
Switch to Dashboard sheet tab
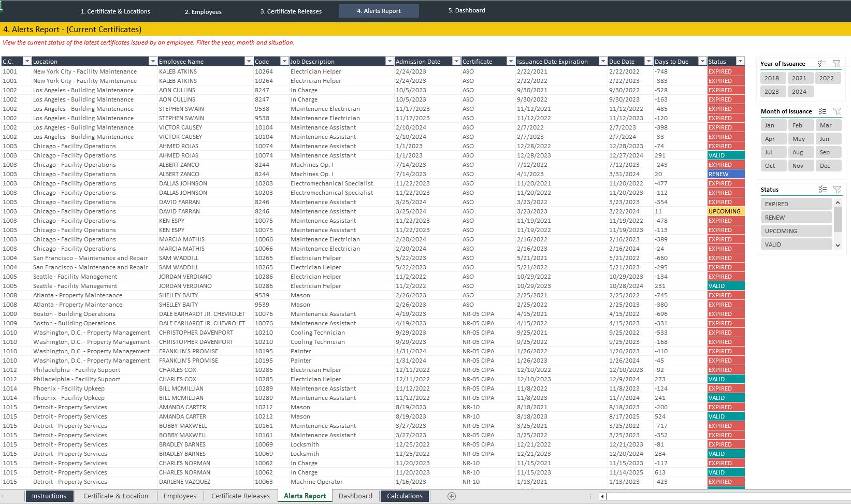tap(355, 496)
